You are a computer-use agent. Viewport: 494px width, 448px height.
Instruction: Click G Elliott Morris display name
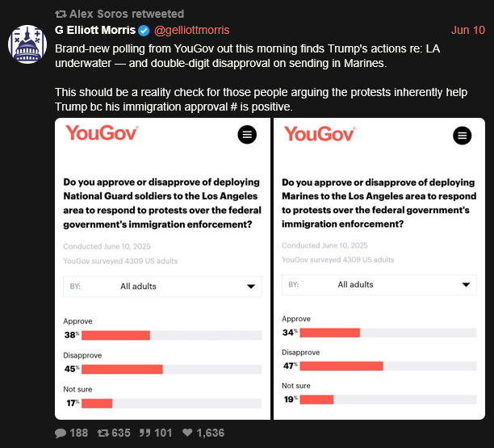95,30
